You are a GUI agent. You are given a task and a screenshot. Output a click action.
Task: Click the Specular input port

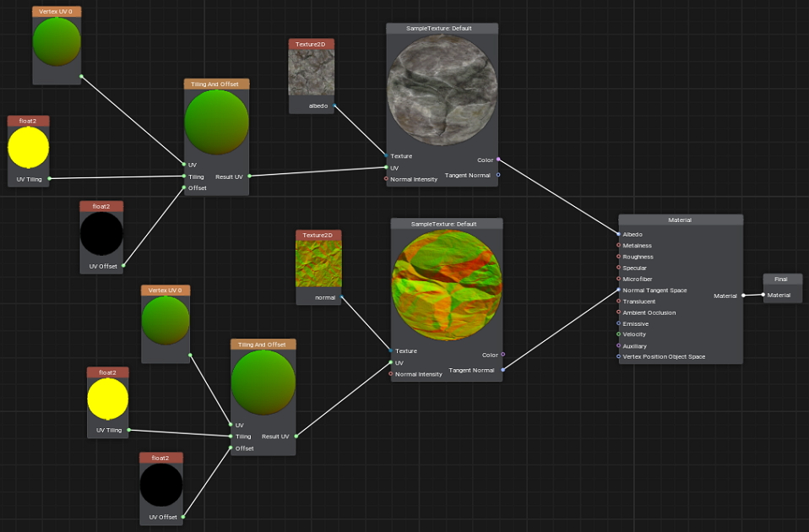click(619, 268)
